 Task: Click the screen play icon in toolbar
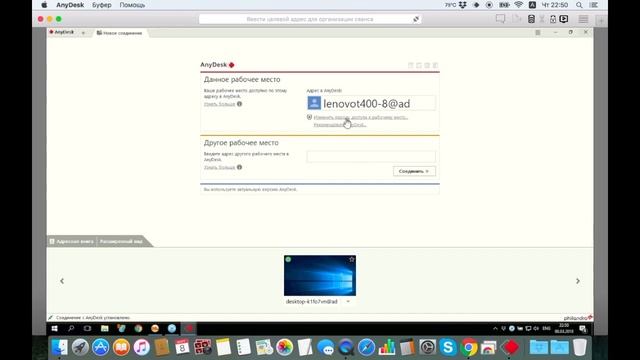tap(564, 19)
